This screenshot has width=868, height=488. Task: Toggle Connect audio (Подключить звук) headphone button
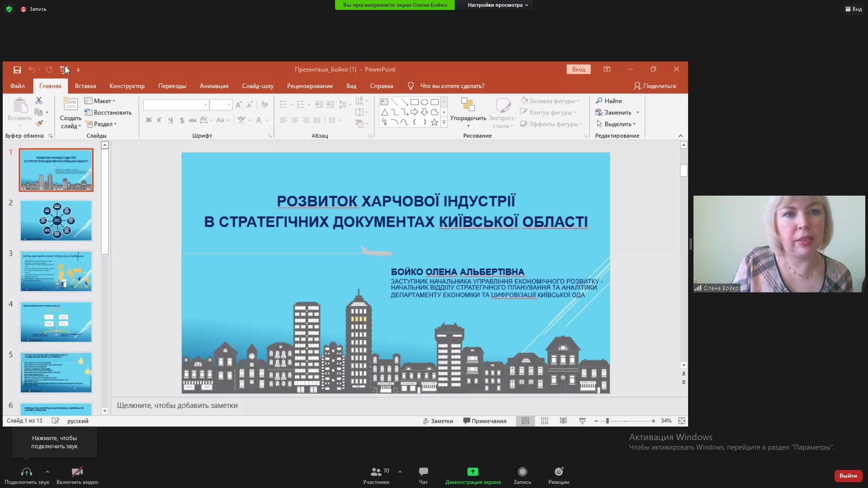point(27,472)
